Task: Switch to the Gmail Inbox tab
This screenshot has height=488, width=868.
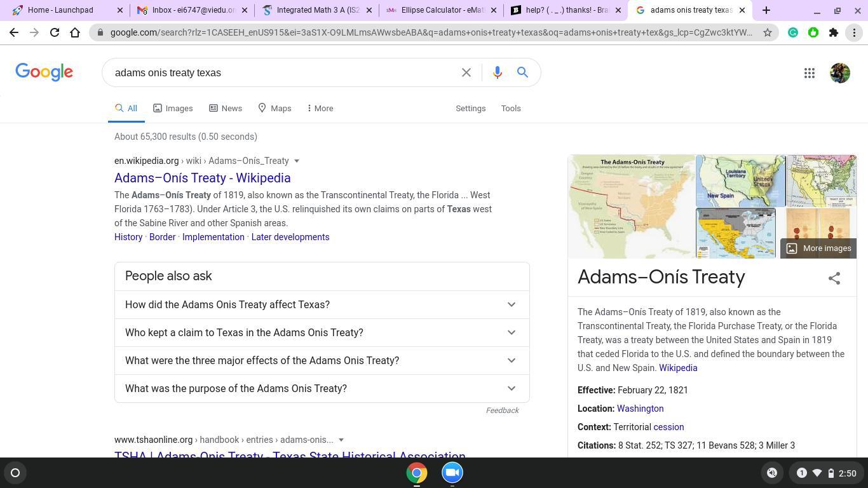Action: 193,10
